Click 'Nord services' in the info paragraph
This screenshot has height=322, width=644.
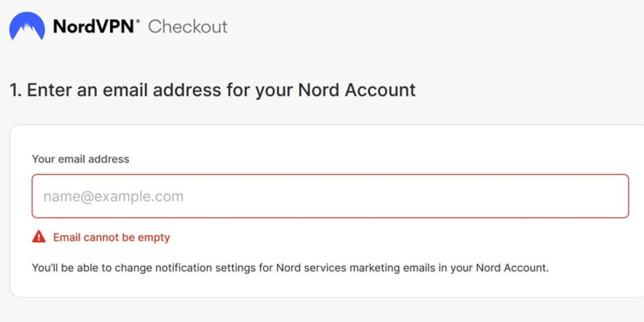(311, 267)
